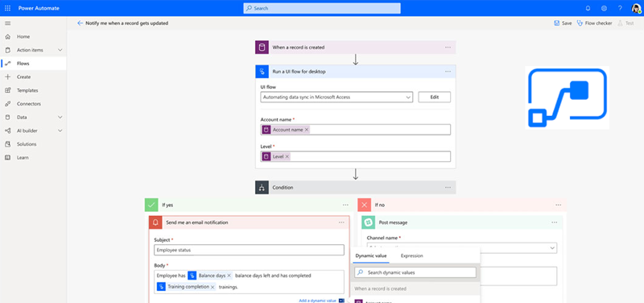This screenshot has width=644, height=303.
Task: Click the Edit button for UI flow
Action: tap(434, 98)
